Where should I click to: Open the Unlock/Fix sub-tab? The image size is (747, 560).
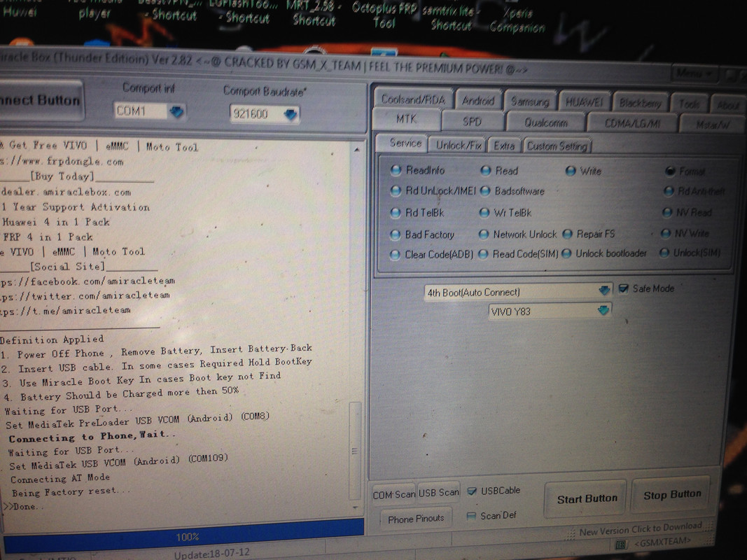[x=458, y=145]
